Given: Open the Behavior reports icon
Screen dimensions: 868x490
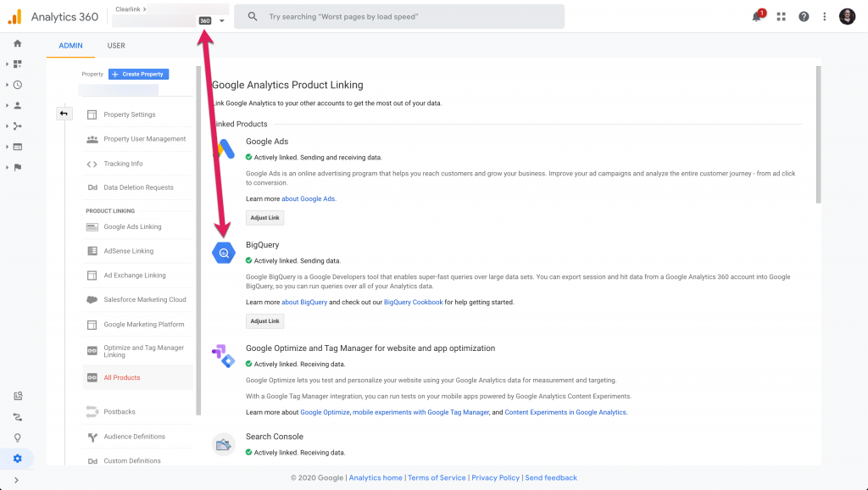Looking at the screenshot, I should pyautogui.click(x=18, y=147).
